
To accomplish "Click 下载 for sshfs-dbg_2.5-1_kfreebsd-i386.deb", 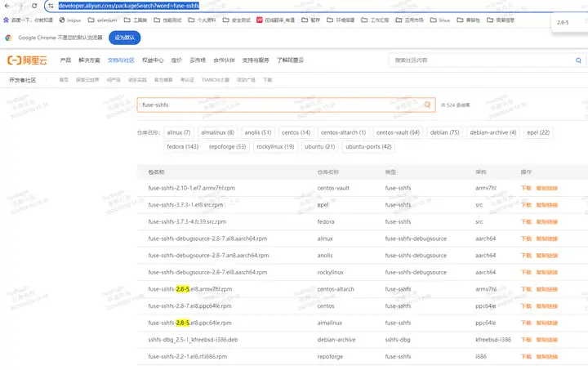I will click(526, 340).
